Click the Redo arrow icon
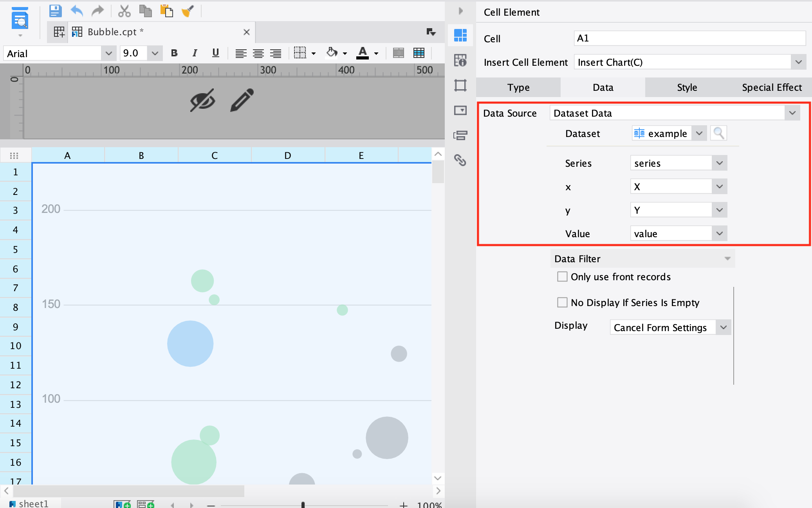 coord(97,11)
